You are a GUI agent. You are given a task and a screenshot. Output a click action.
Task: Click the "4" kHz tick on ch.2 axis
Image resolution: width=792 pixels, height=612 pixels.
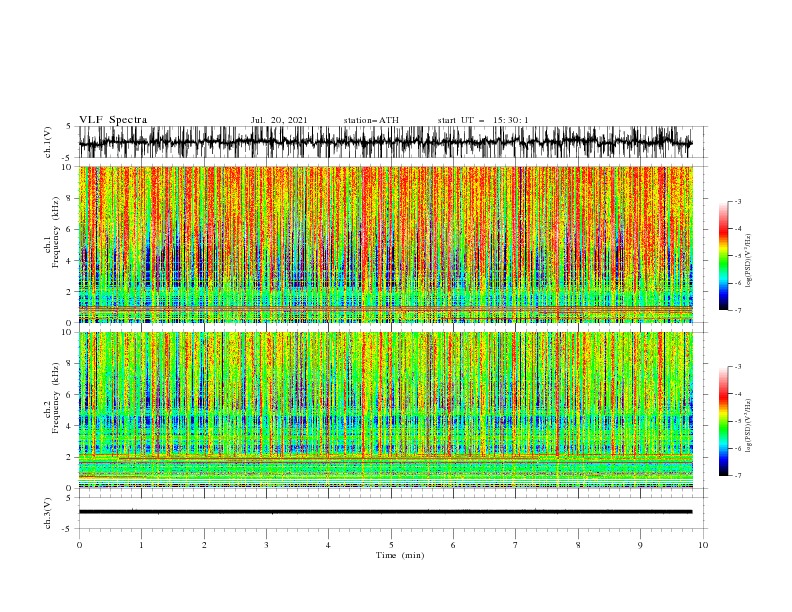click(70, 426)
